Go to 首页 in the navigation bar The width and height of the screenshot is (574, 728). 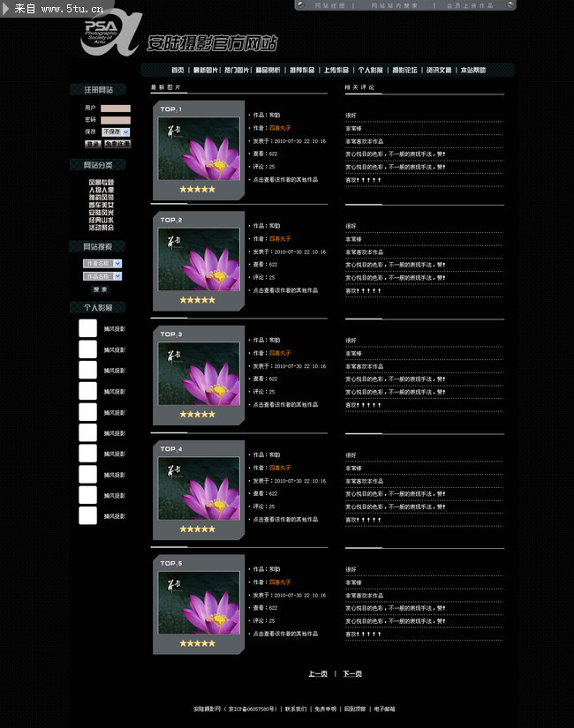coord(177,70)
